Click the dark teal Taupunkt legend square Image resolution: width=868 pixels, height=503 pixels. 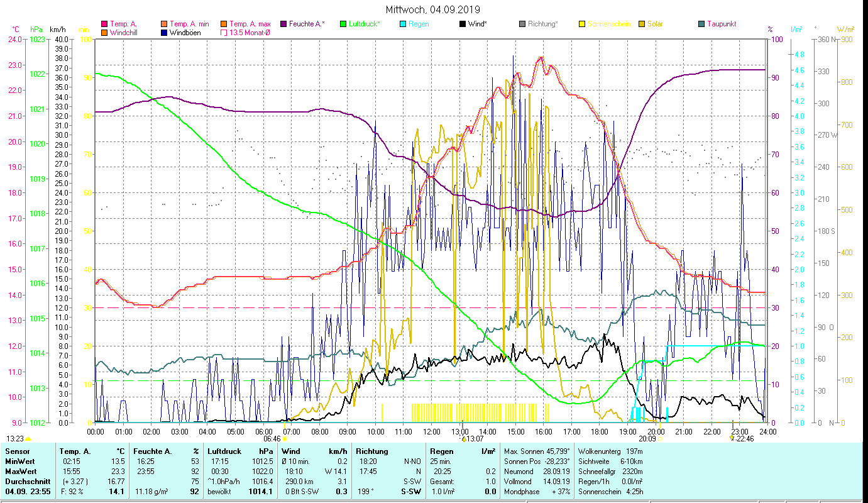coord(701,24)
